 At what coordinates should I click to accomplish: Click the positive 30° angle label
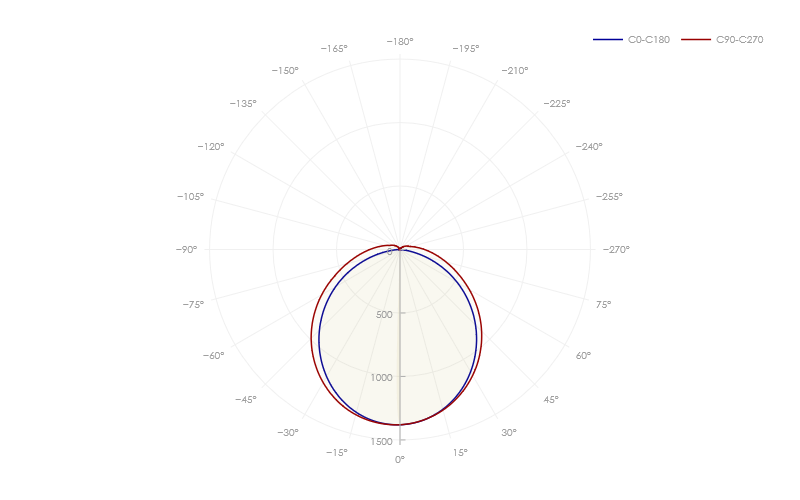tap(509, 433)
